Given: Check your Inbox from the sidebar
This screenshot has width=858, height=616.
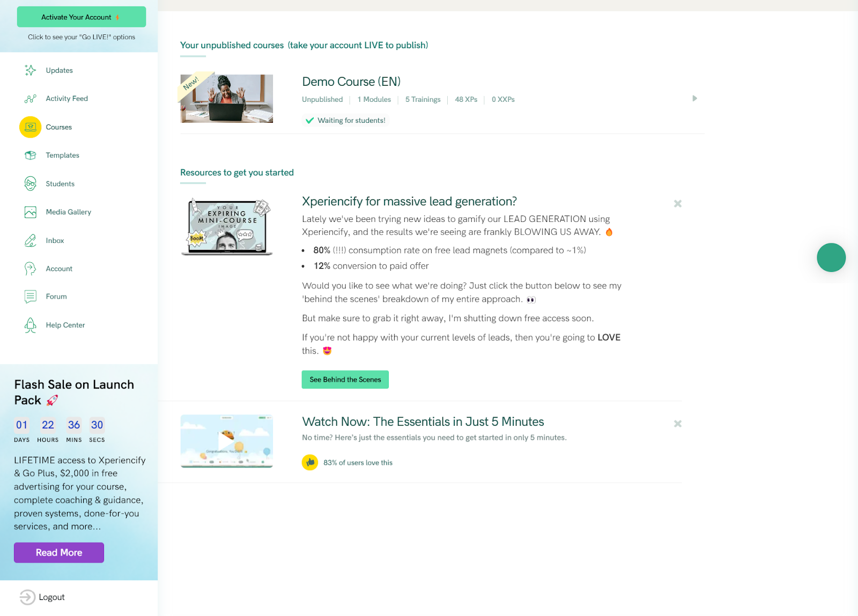Looking at the screenshot, I should click(54, 240).
